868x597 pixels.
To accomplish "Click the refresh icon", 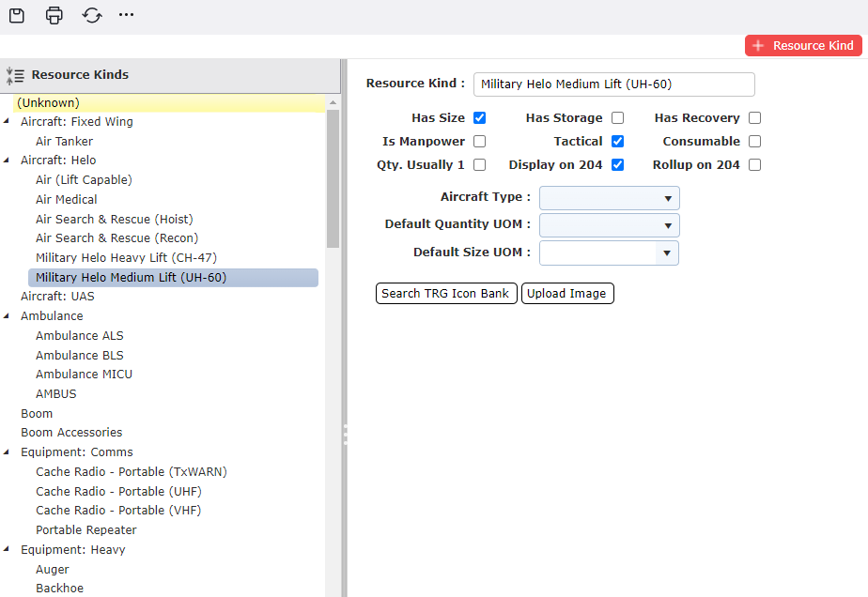I will (x=92, y=15).
